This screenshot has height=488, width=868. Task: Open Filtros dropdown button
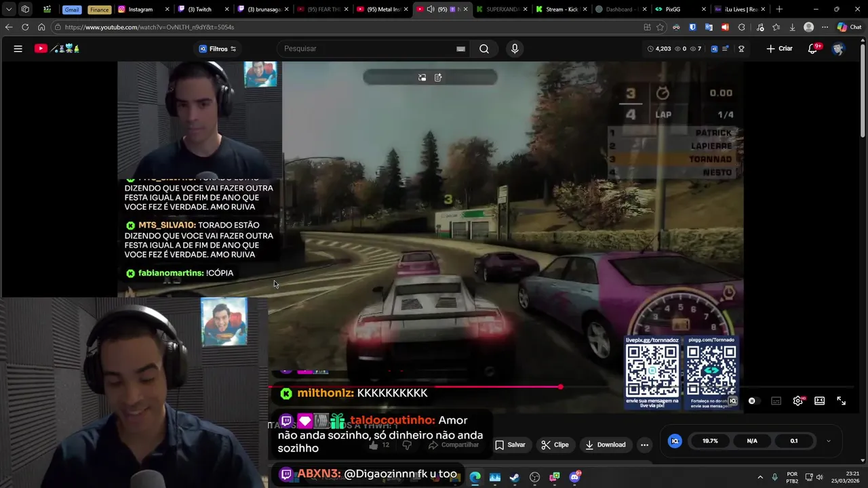(x=217, y=49)
